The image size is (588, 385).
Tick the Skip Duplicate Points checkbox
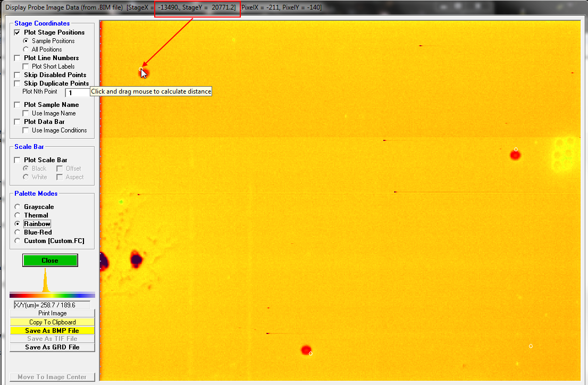click(18, 83)
